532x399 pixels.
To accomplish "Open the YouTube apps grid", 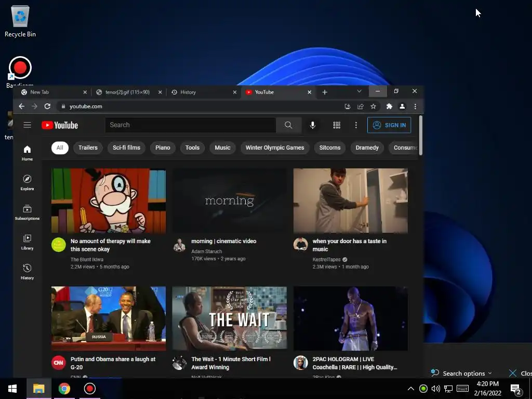I will 337,125.
